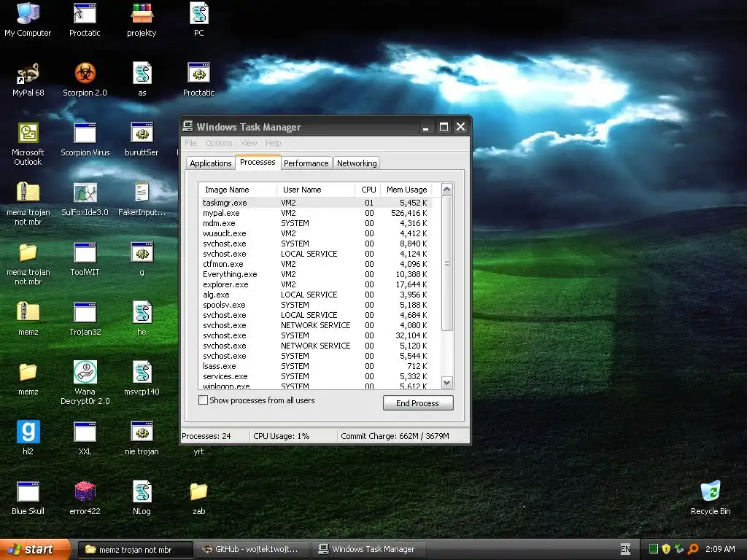The image size is (747, 560).
Task: Click the green square tray icon
Action: point(654,549)
